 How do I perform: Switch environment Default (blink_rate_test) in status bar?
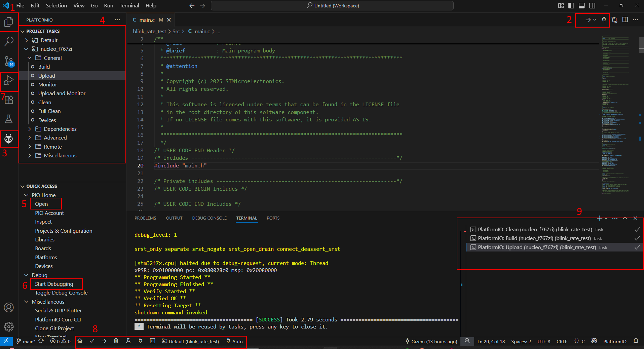(x=190, y=341)
